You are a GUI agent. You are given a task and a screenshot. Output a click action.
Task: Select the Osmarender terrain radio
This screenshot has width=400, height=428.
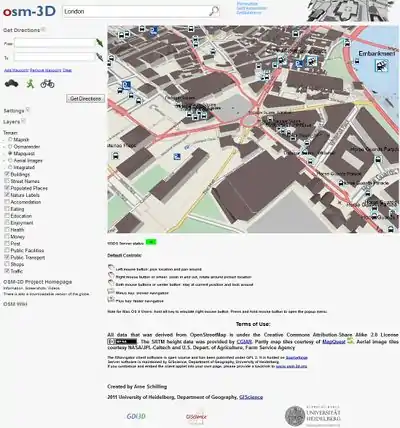pyautogui.click(x=10, y=146)
